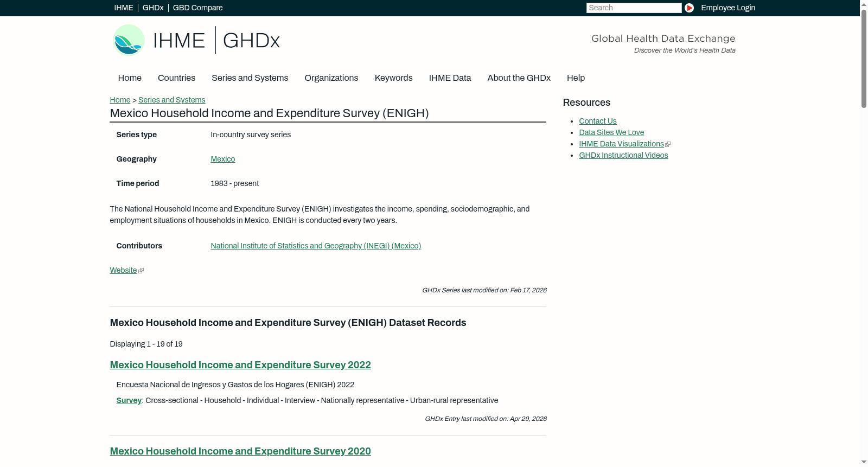Open the INEGI contributor link

[x=316, y=246]
